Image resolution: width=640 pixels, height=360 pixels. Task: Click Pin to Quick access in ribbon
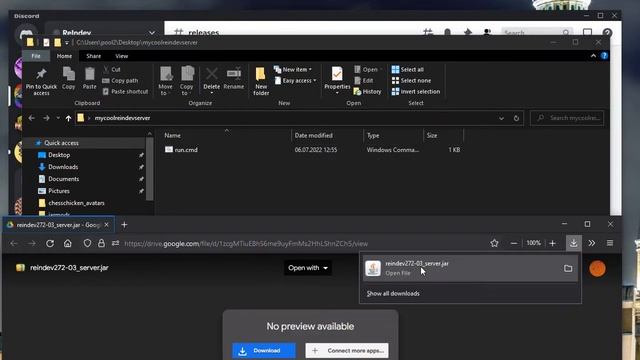tap(41, 82)
